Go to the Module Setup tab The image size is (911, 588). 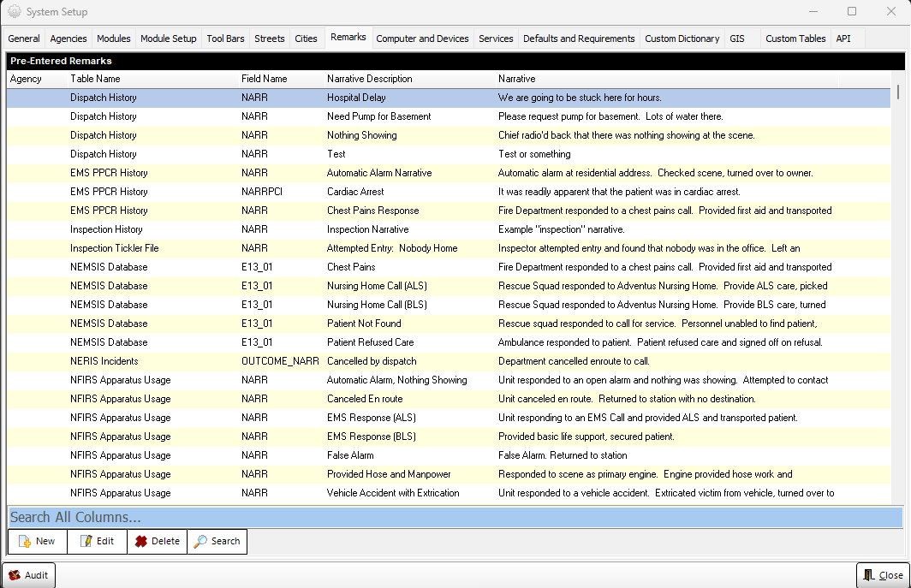[x=169, y=39]
